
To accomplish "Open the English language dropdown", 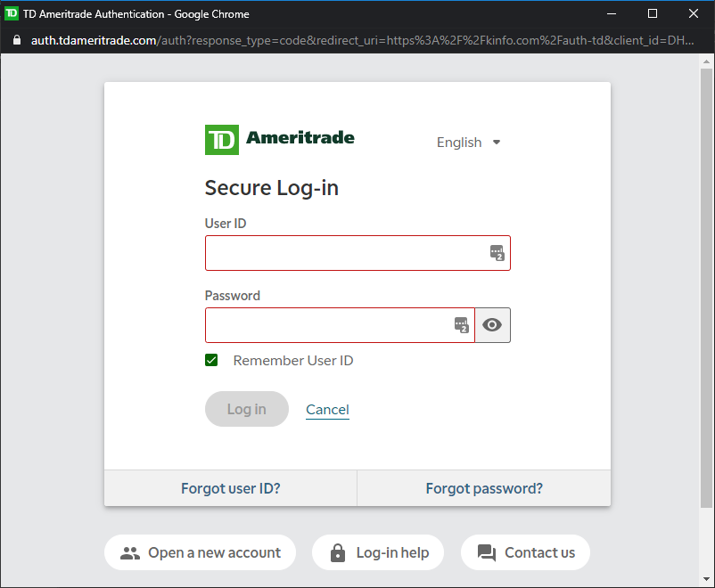I will coord(468,143).
